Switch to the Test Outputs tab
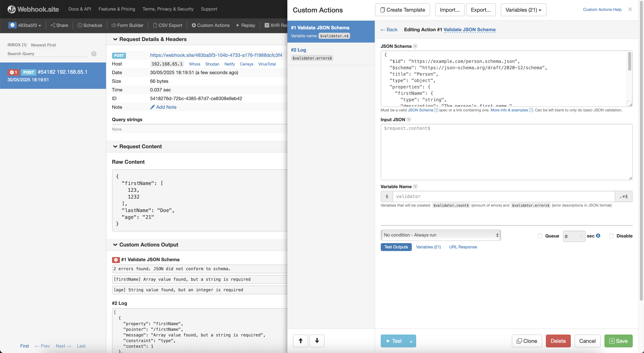644x353 pixels. coord(396,247)
